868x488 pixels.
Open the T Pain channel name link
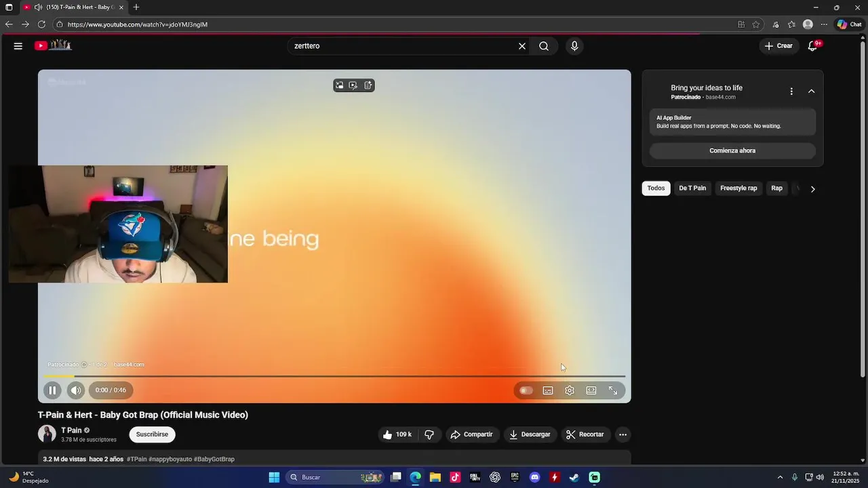(x=71, y=430)
